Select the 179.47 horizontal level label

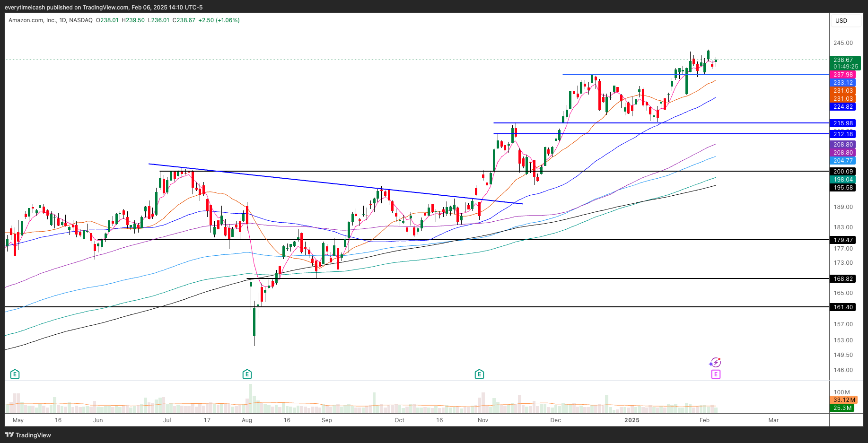point(843,240)
